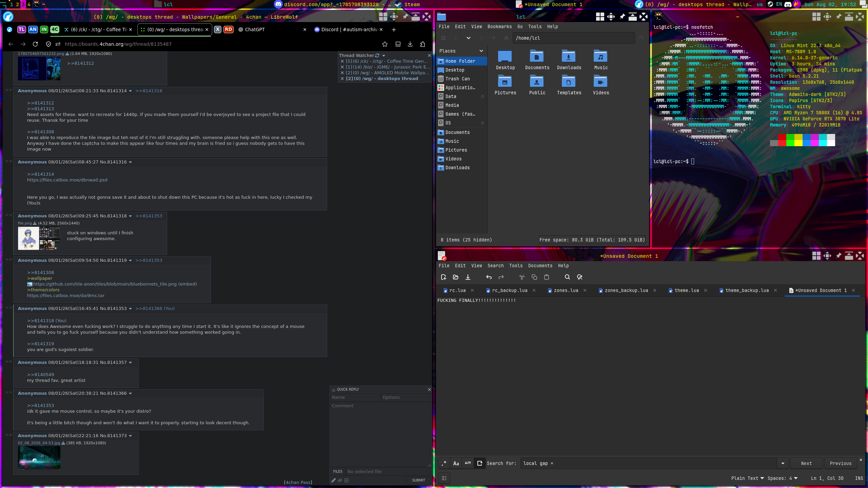Viewport: 868px width, 488px height.
Task: Click the Previous search button
Action: (x=841, y=463)
